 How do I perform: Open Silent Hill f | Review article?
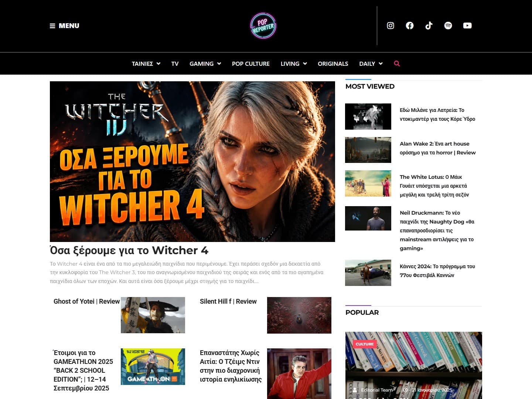(x=228, y=301)
